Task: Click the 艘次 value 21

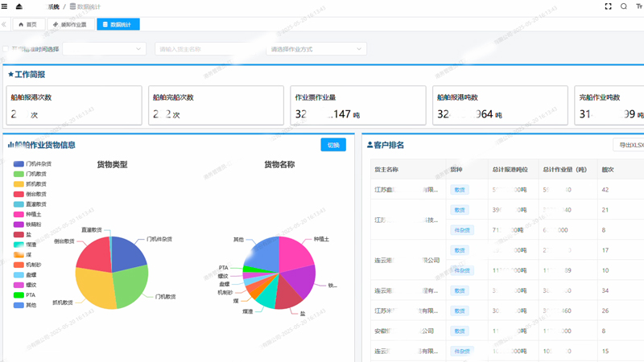Action: pos(605,210)
